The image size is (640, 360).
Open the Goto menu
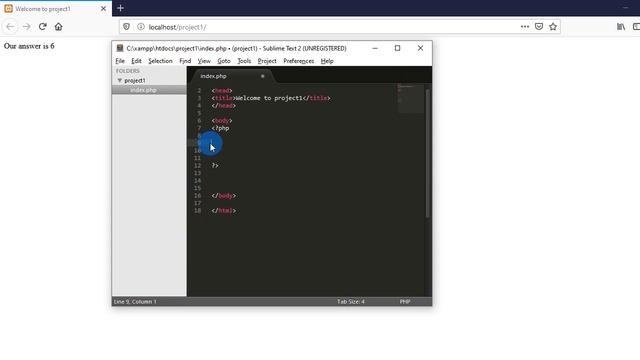click(224, 61)
